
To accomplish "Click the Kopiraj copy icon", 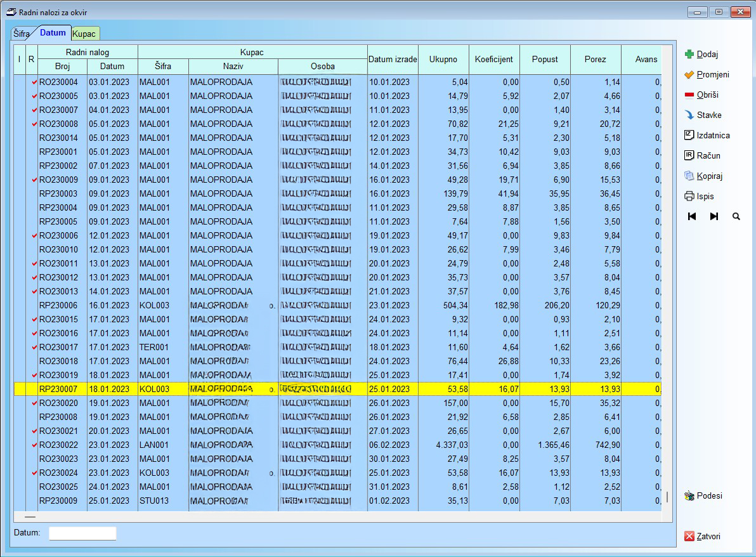I will (x=689, y=176).
